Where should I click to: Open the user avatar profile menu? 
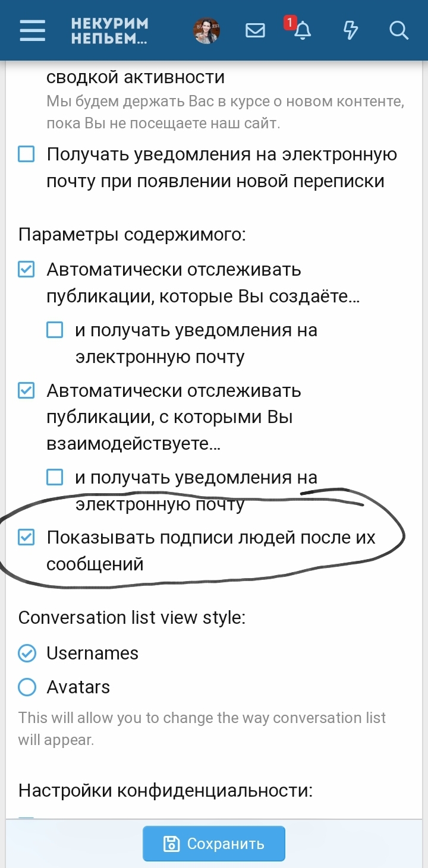point(207,30)
